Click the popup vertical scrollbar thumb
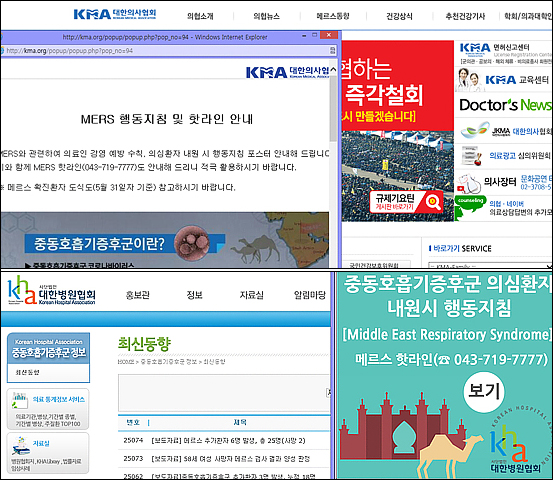553x480 pixels. point(333,108)
